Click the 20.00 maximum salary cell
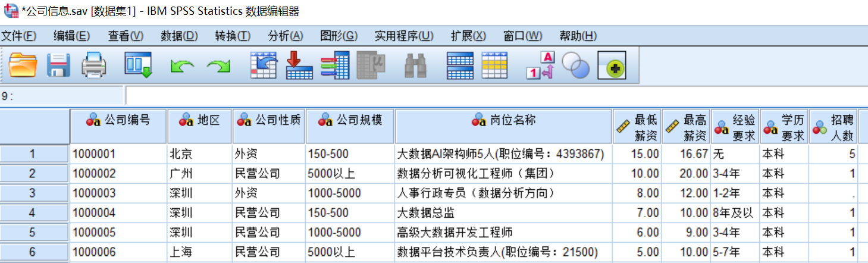This screenshot has height=263, width=868. (x=686, y=174)
